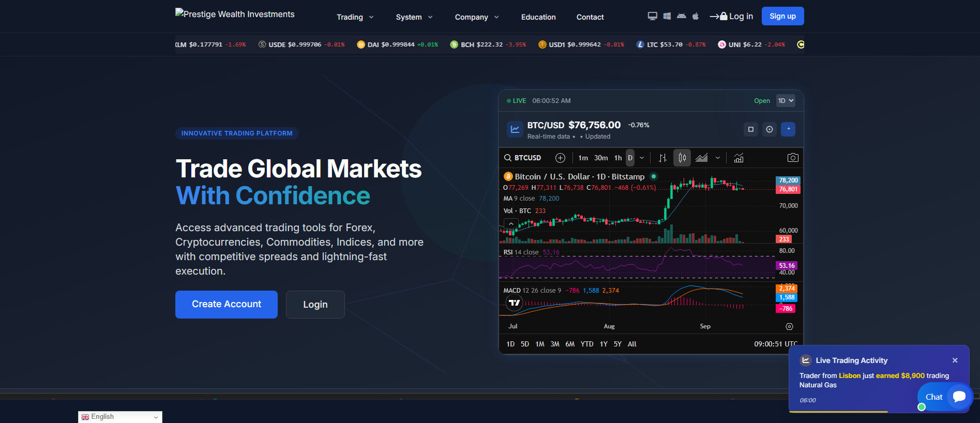
Task: Click the USDE ticker coin icon
Action: [x=262, y=44]
